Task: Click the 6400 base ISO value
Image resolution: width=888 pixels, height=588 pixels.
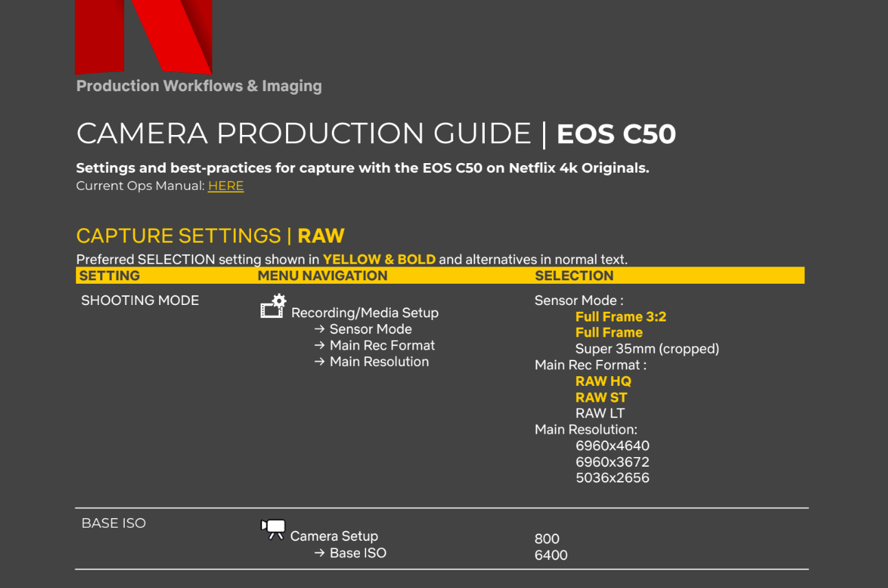Action: [551, 555]
